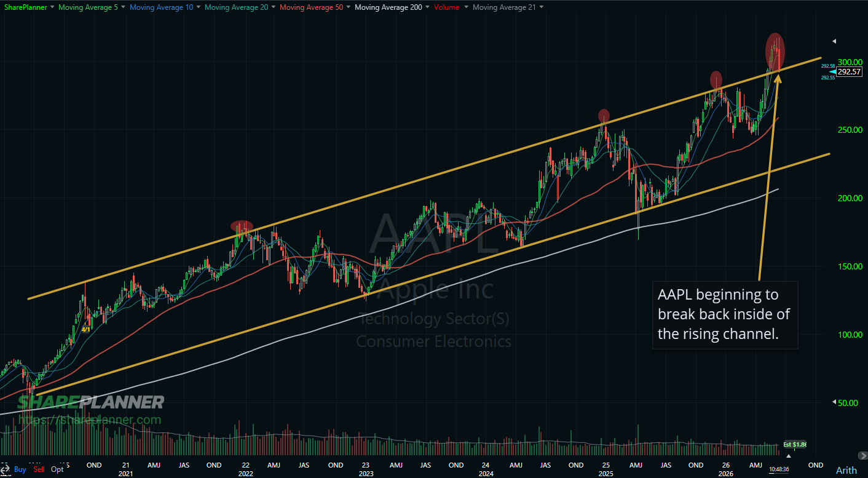Select the 'AAPL beginning to break back' note
The width and height of the screenshot is (868, 478).
coord(725,316)
